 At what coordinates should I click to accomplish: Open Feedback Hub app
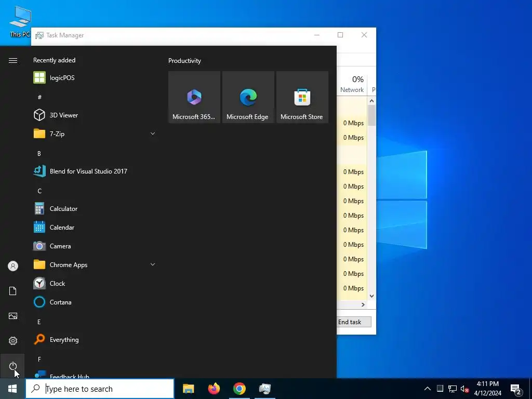(95, 374)
